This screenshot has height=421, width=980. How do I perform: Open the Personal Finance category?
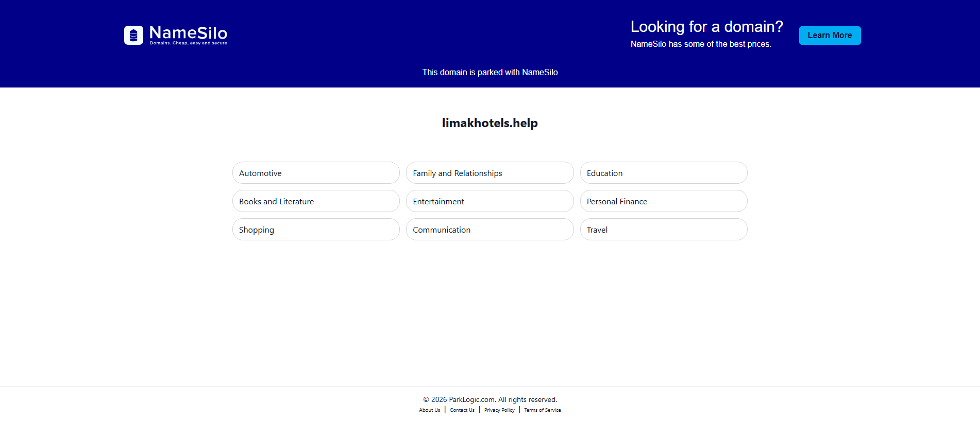664,201
